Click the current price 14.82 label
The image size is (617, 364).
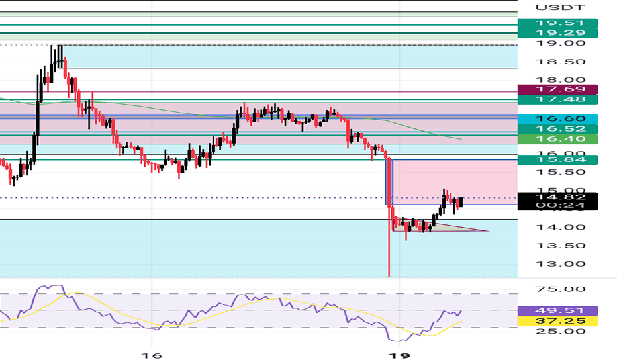[x=557, y=197]
